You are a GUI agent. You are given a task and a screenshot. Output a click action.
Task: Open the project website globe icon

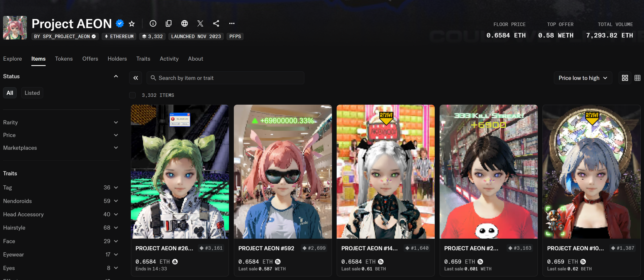pyautogui.click(x=184, y=24)
